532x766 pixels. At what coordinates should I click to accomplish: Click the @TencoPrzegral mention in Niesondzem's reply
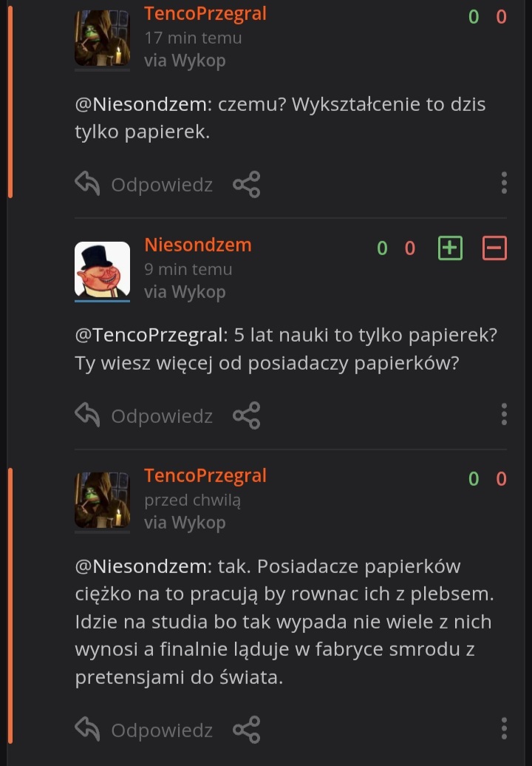pos(149,334)
